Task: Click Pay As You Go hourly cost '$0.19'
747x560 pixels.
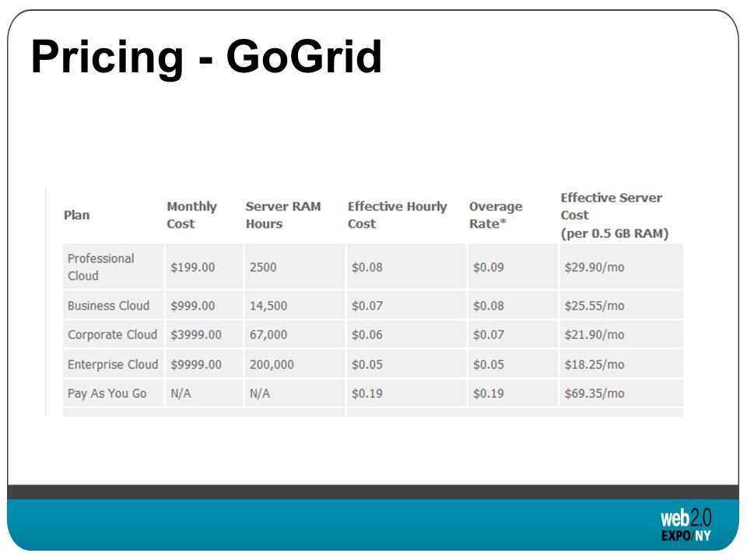Action: (406, 393)
